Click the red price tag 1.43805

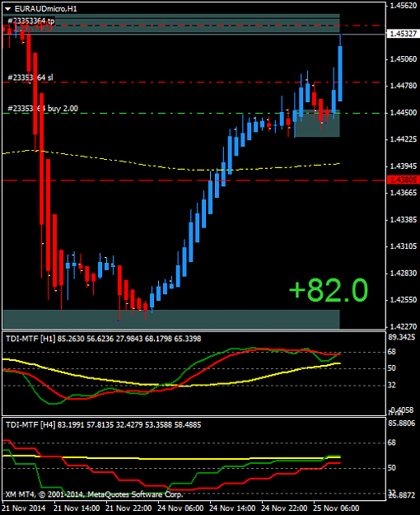pos(404,180)
